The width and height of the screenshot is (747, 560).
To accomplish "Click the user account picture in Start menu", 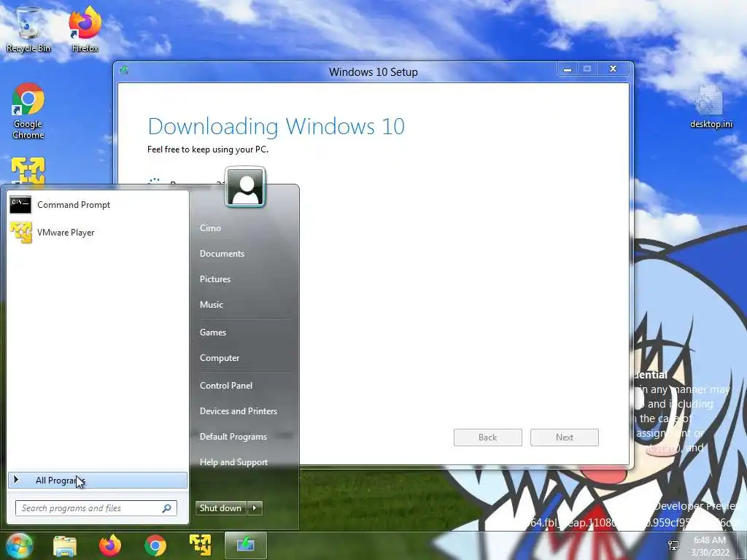I will click(x=245, y=187).
